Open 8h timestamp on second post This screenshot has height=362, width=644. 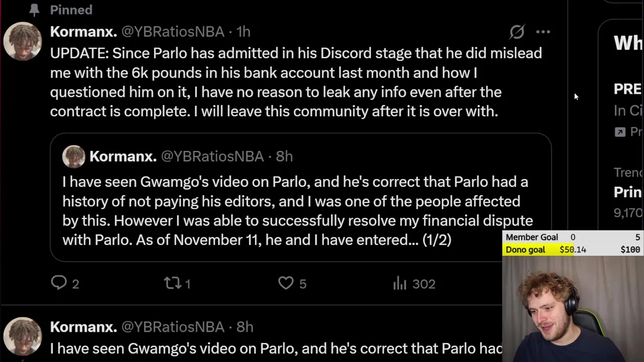(245, 327)
